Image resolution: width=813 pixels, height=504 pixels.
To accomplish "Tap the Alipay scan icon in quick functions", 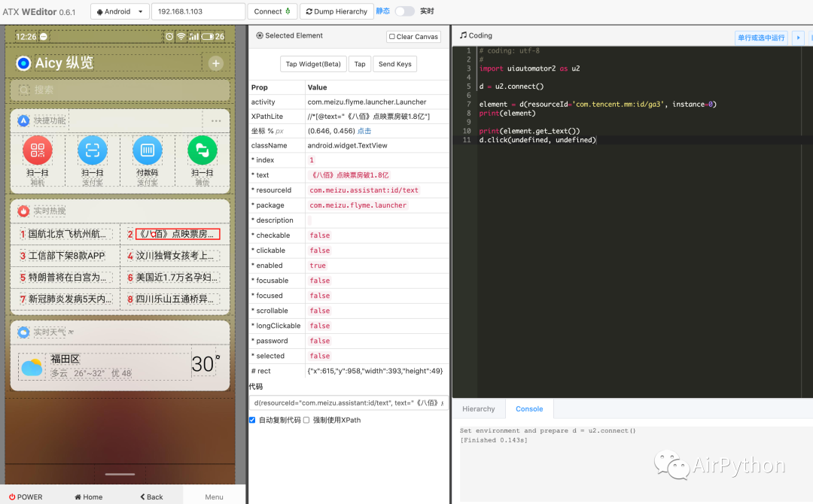I will [x=93, y=150].
